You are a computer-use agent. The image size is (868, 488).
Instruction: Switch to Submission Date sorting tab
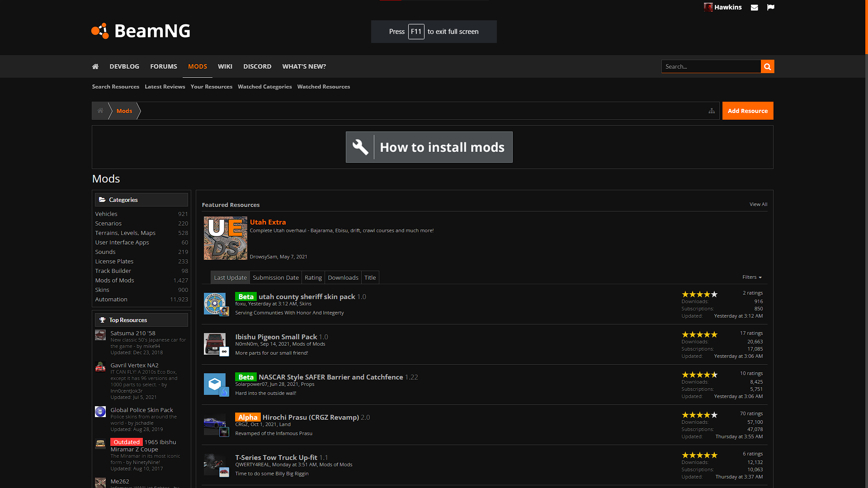(275, 277)
